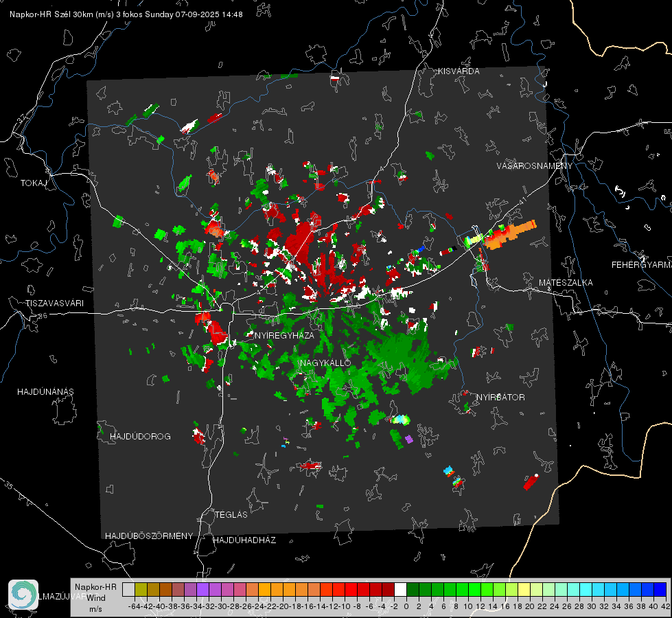Select the olive swatch between -64 and -42
The width and height of the screenshot is (672, 618).
[141, 589]
